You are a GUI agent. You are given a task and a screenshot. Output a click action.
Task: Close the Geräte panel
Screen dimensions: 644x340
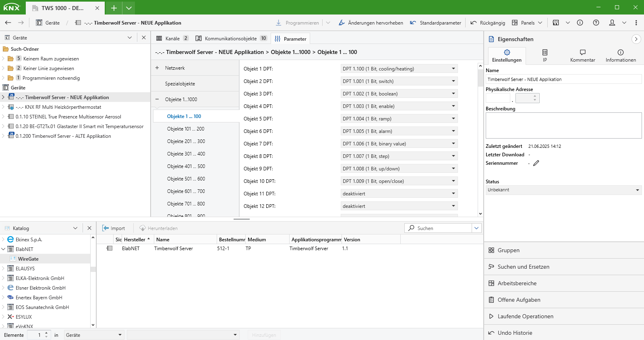point(144,37)
